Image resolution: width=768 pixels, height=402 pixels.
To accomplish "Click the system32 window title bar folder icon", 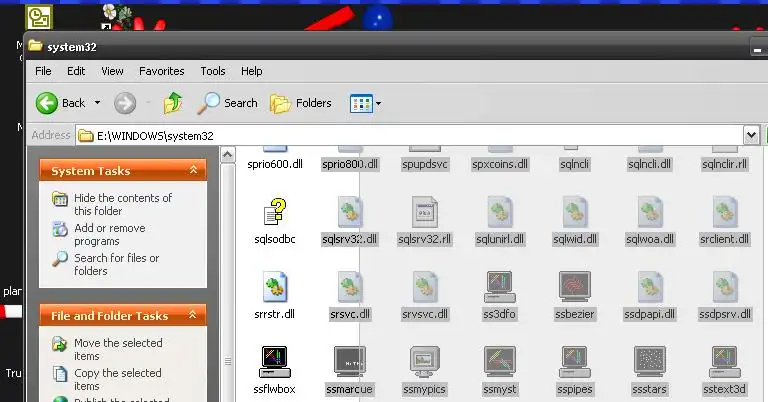I will pyautogui.click(x=35, y=47).
